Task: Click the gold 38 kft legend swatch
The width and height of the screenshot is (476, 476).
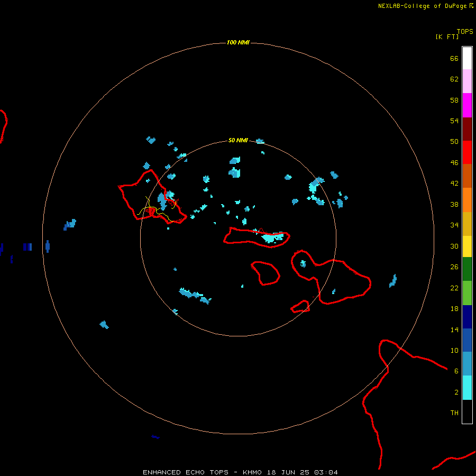Action: (467, 224)
